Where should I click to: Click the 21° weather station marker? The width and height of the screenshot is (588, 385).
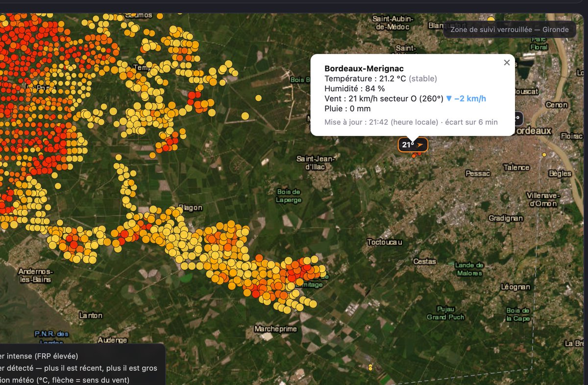pos(413,145)
